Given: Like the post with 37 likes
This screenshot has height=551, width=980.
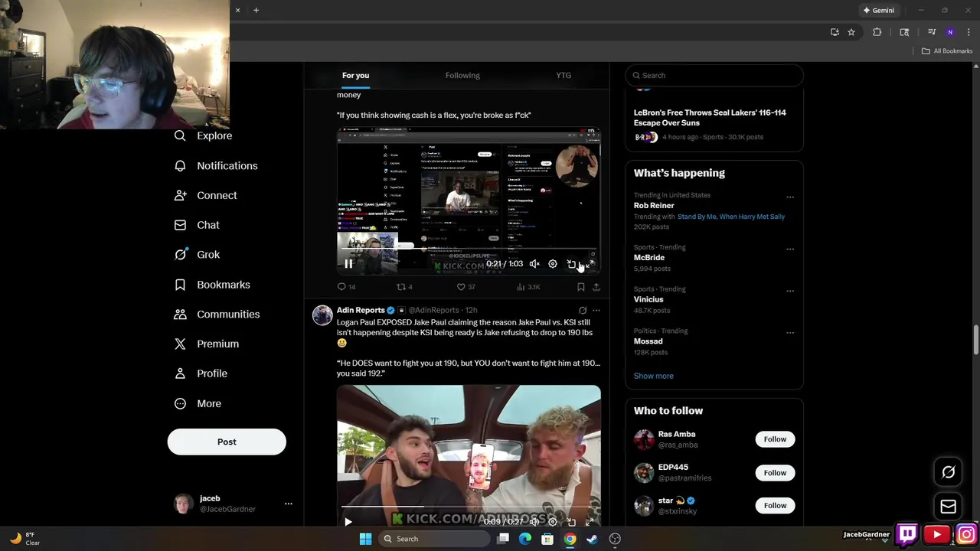Looking at the screenshot, I should [x=466, y=287].
